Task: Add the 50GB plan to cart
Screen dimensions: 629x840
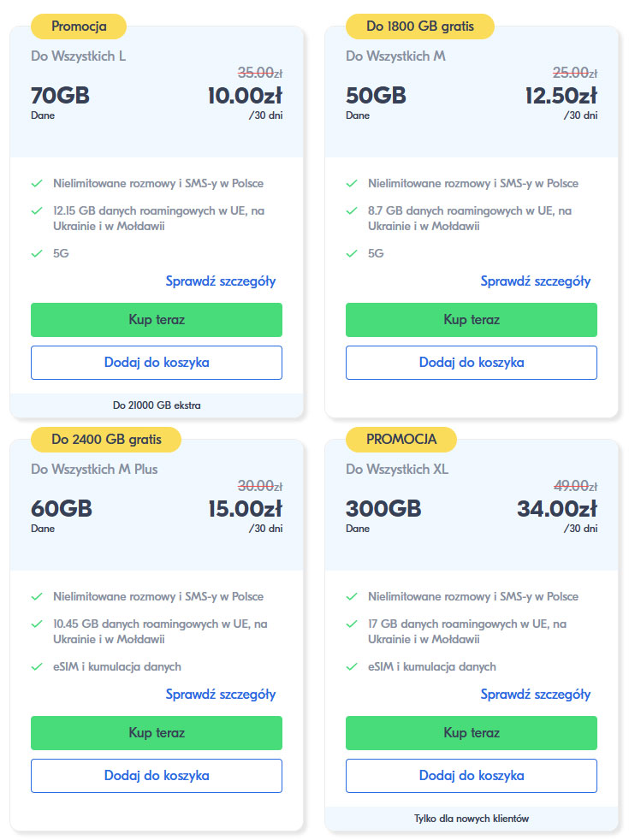Action: click(x=471, y=363)
